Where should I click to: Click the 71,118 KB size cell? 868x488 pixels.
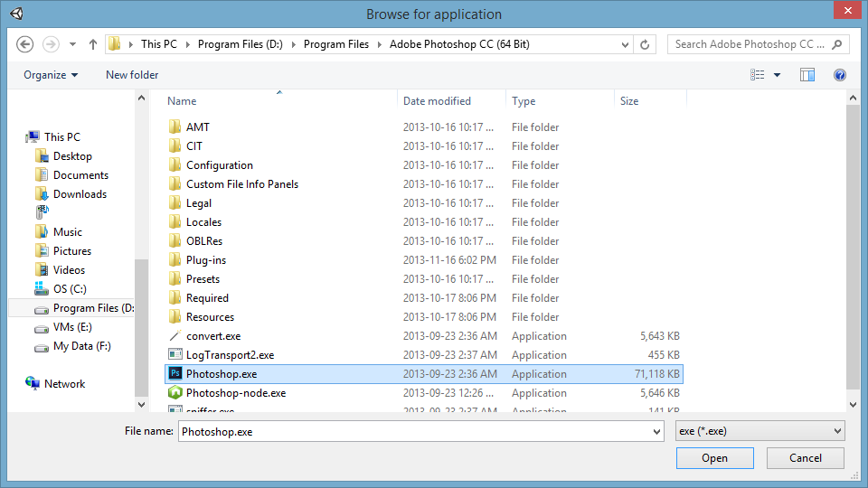point(657,373)
